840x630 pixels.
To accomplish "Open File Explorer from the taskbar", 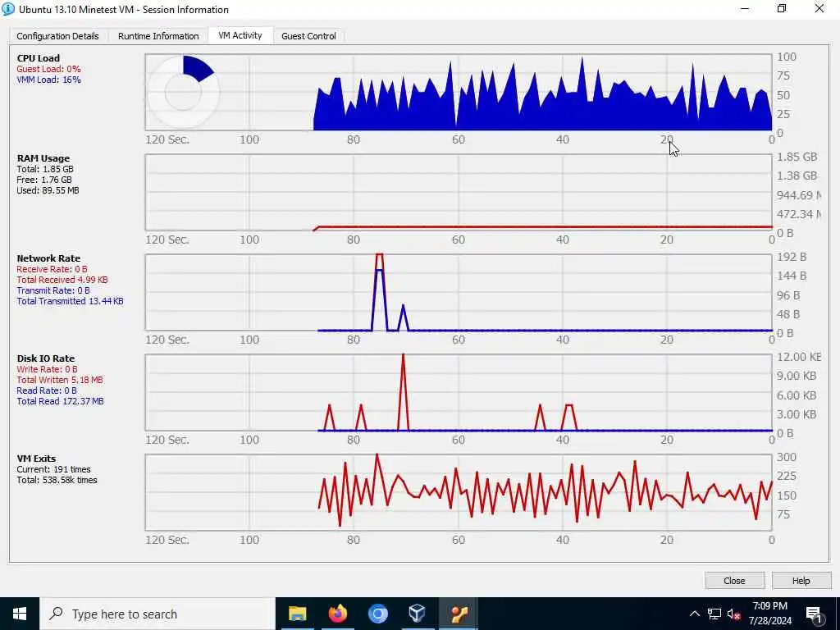I will (297, 614).
